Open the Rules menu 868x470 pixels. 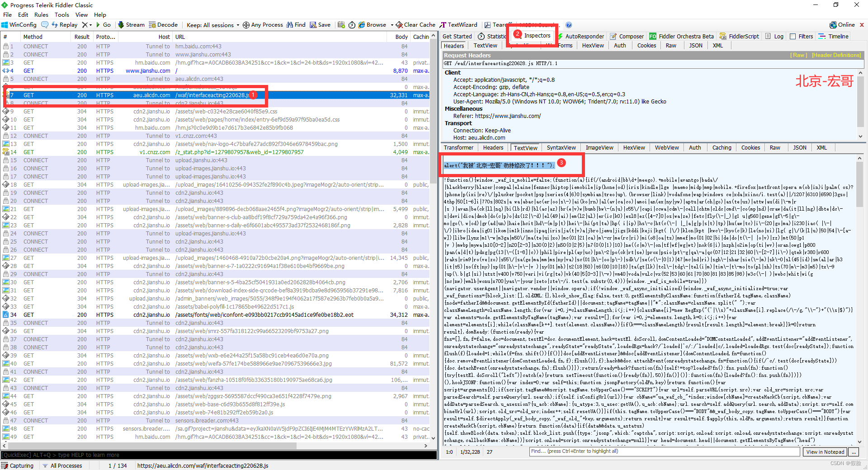click(x=41, y=14)
